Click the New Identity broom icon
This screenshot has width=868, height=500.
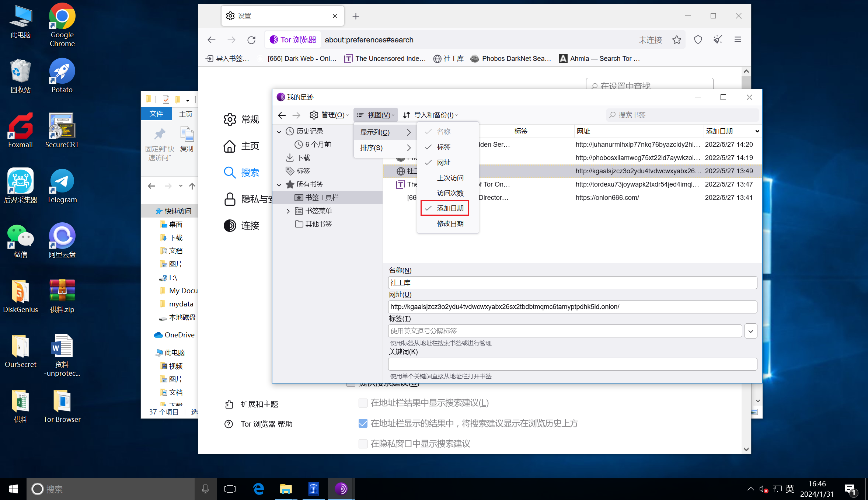click(718, 40)
